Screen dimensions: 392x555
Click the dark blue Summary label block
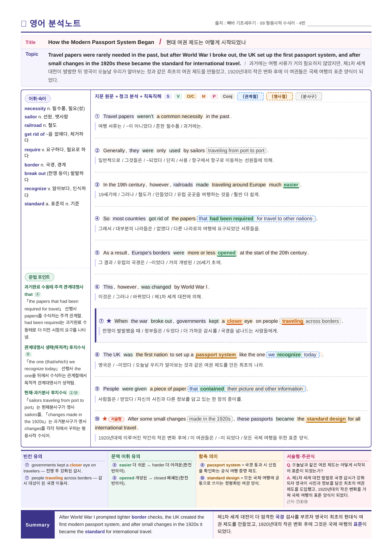click(38, 525)
